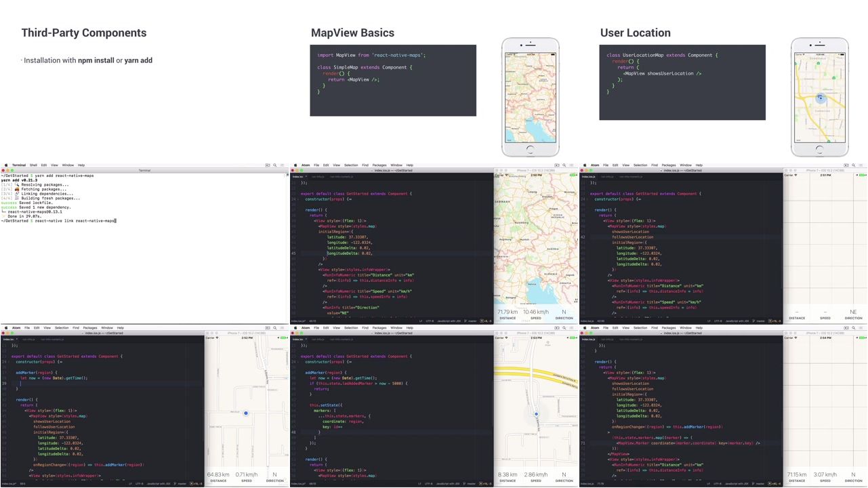Switch to the run-info.js tab in the 2:50 PM Atom frame
Viewport: 868px width, 488px height.
click(318, 177)
